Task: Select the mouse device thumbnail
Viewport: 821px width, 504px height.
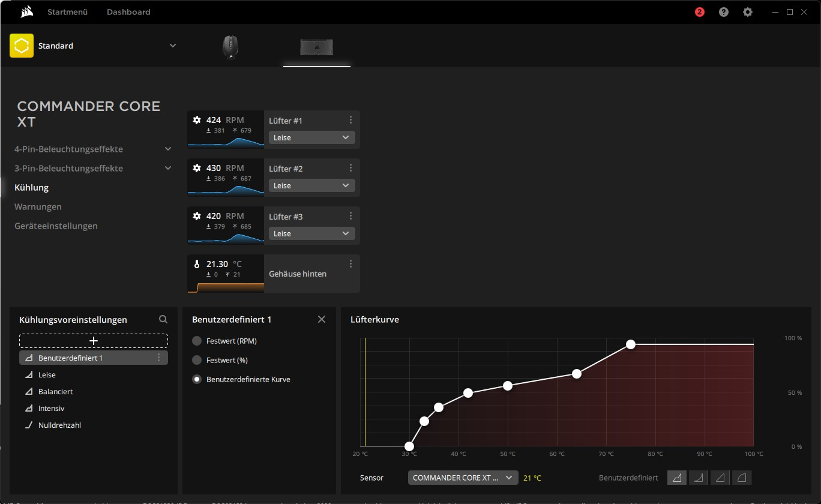Action: 230,47
